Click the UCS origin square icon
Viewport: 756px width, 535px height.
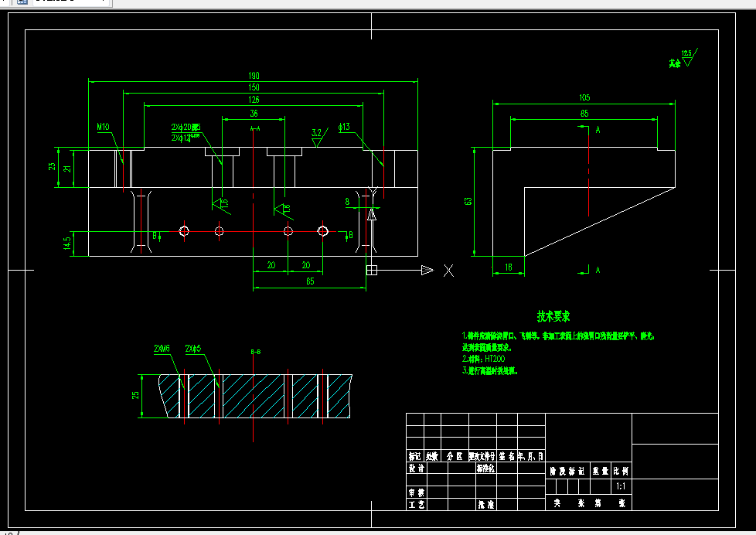(371, 270)
